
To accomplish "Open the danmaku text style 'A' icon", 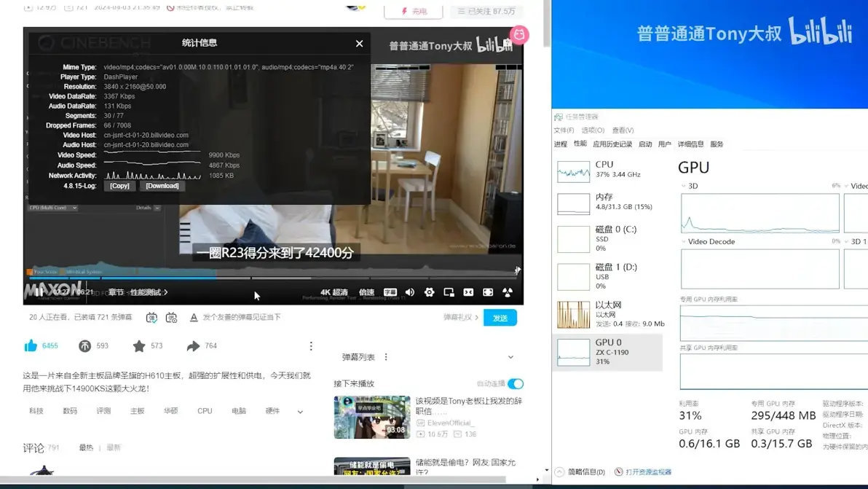I will (x=194, y=317).
